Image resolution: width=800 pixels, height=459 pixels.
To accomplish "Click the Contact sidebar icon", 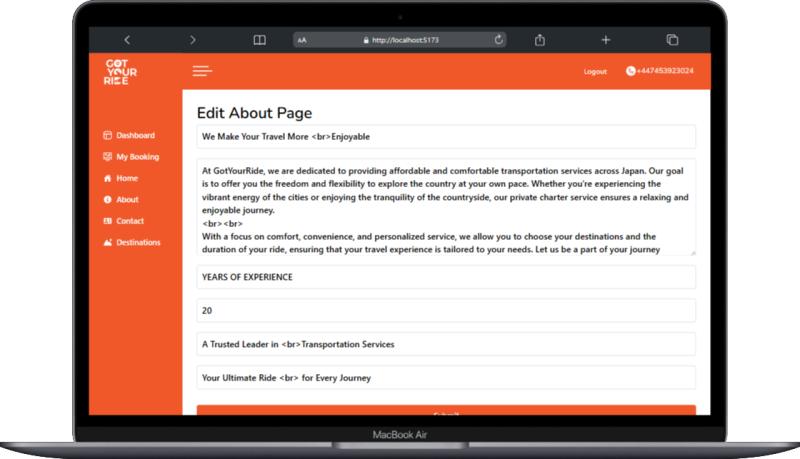I will point(107,221).
